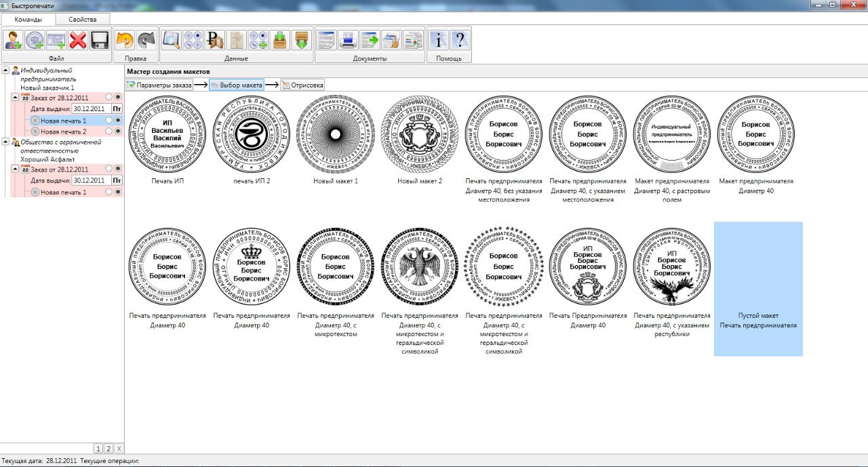Screen dimensions: 868x467
Task: Click the first document icon in Документы group
Action: coord(327,40)
